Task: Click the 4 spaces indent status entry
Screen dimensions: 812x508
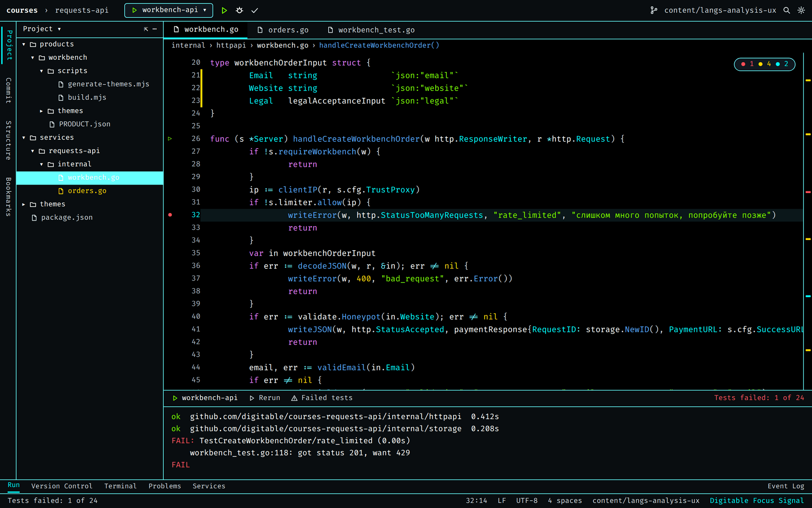Action: [565, 500]
